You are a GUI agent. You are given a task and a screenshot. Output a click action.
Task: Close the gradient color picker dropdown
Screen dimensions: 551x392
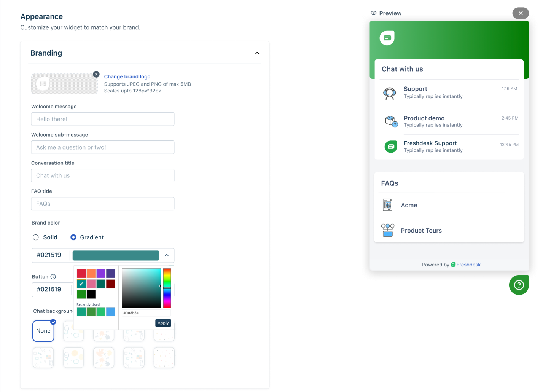[x=167, y=255]
